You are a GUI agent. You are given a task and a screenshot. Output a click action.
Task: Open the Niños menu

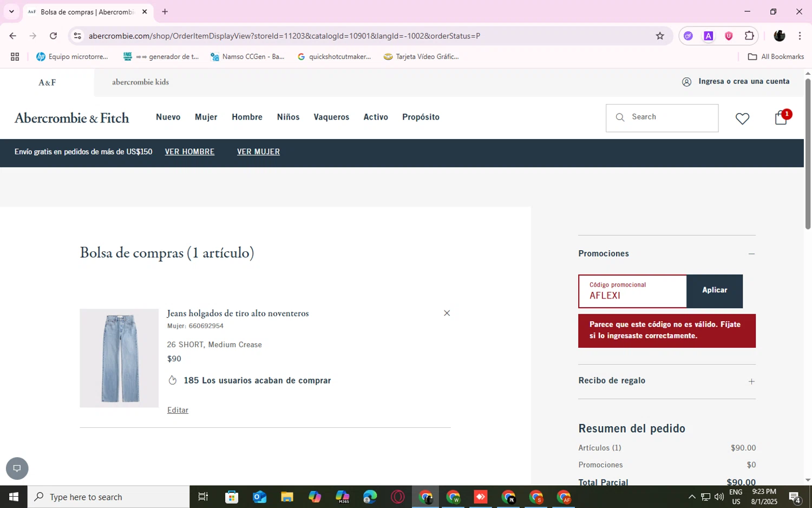coord(288,117)
